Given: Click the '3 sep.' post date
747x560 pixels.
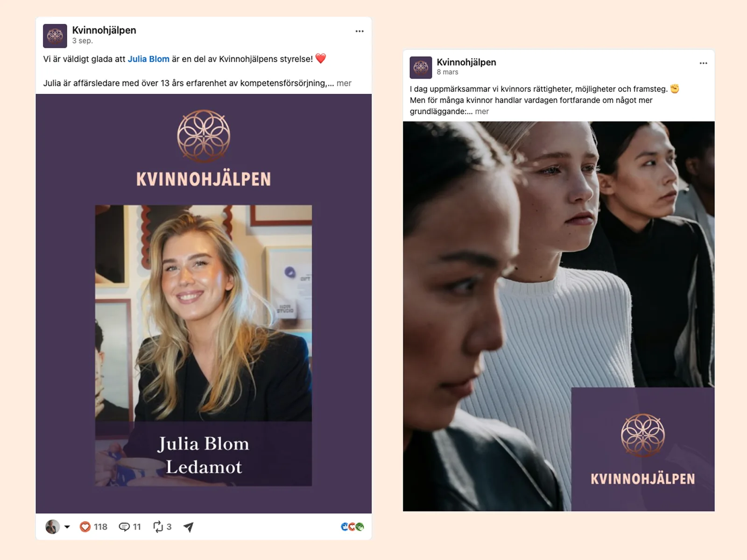Looking at the screenshot, I should click(83, 41).
